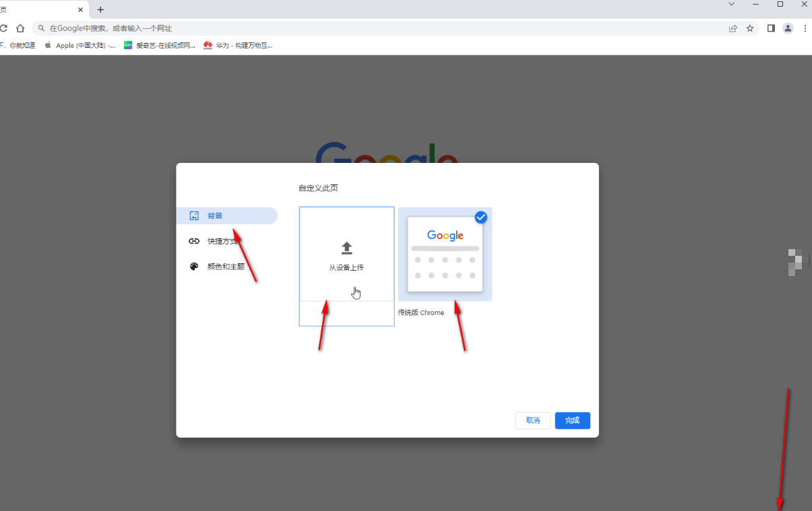Screen dimensions: 812x511
Task: Click the 快捷方式 link icon
Action: tap(194, 241)
